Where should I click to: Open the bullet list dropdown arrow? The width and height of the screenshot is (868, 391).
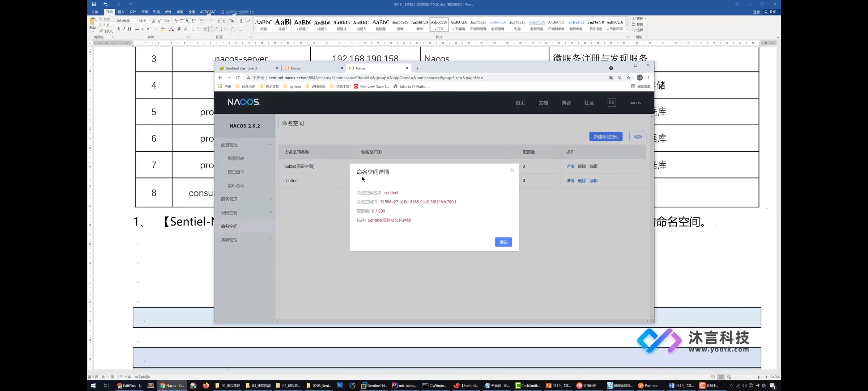pos(198,21)
